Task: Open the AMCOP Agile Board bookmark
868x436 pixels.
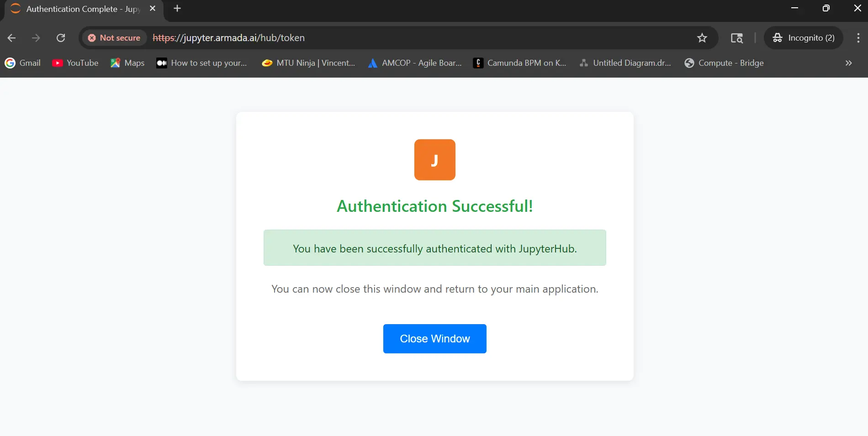Action: [x=415, y=63]
